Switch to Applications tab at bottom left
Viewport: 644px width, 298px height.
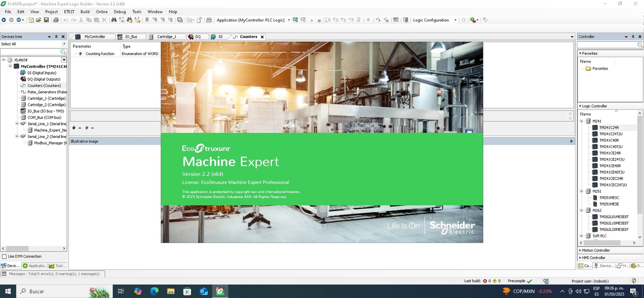tap(34, 266)
